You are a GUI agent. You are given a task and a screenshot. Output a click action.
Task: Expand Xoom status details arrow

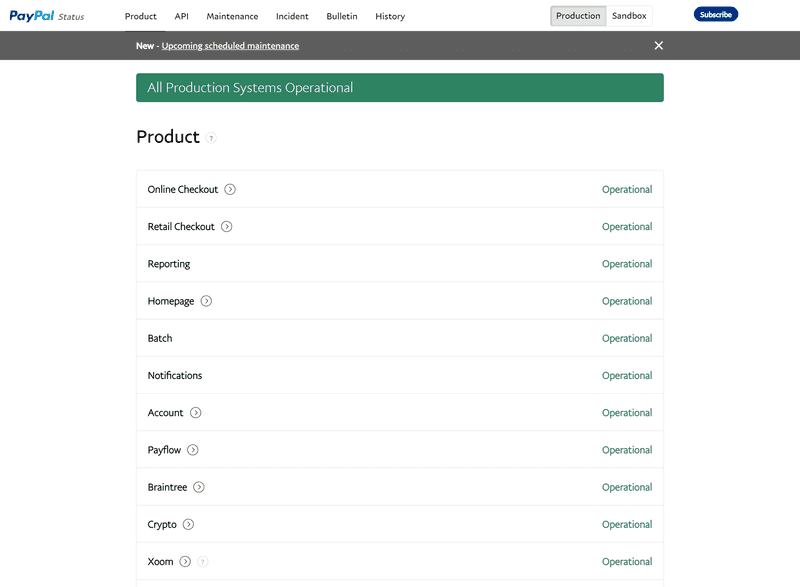coord(185,562)
